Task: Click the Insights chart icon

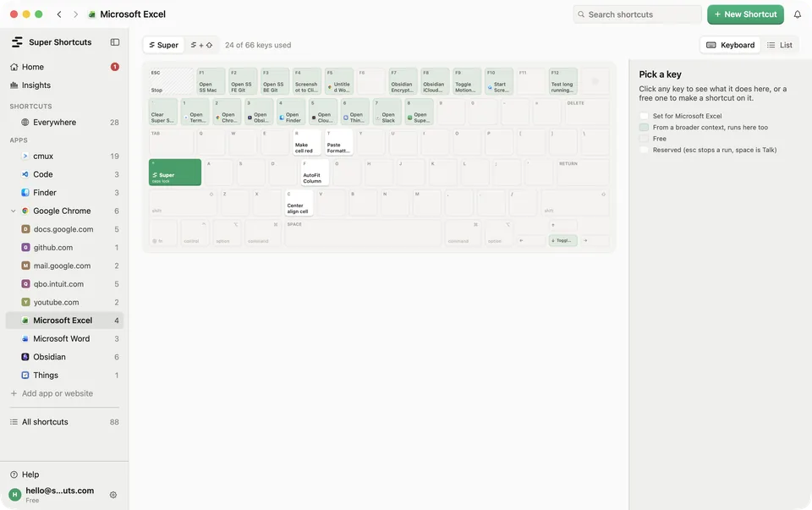Action: [14, 85]
